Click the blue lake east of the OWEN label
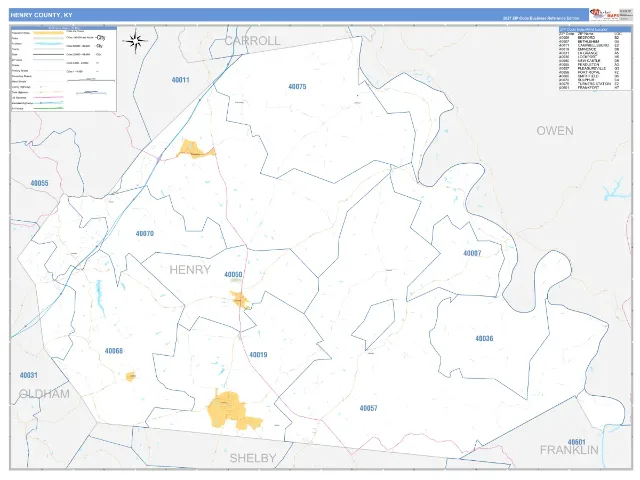The image size is (640, 480). (616, 190)
